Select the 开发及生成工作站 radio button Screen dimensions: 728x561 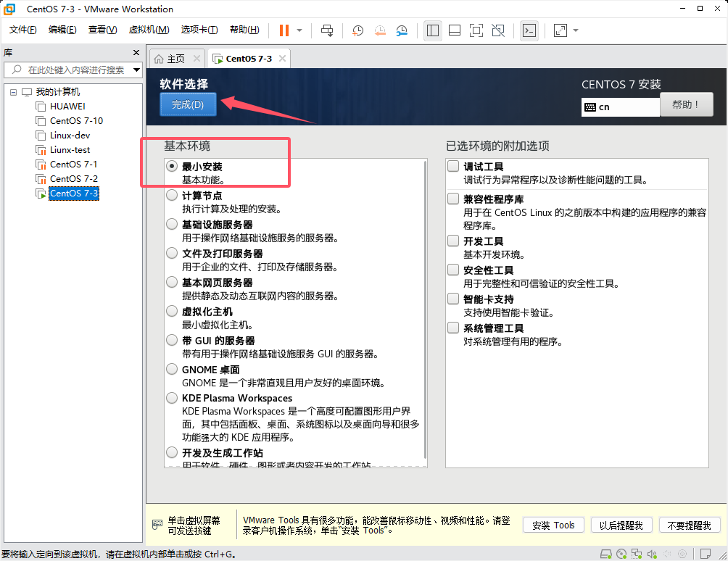[172, 452]
